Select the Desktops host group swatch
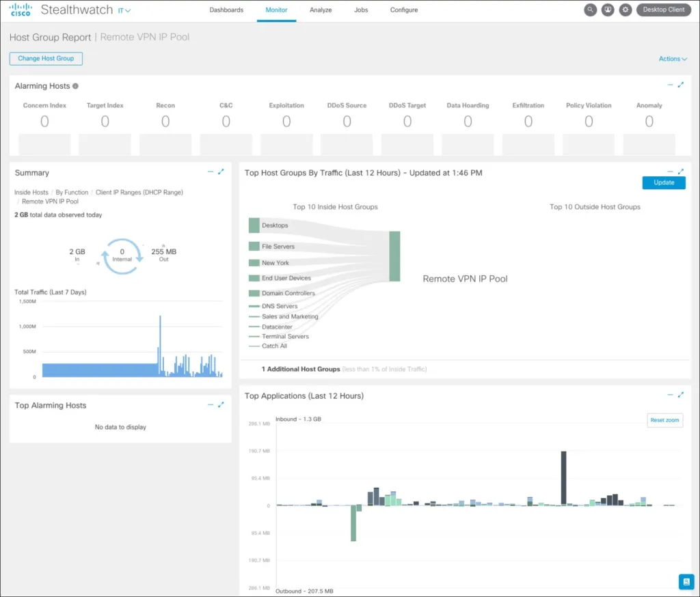 [x=254, y=225]
